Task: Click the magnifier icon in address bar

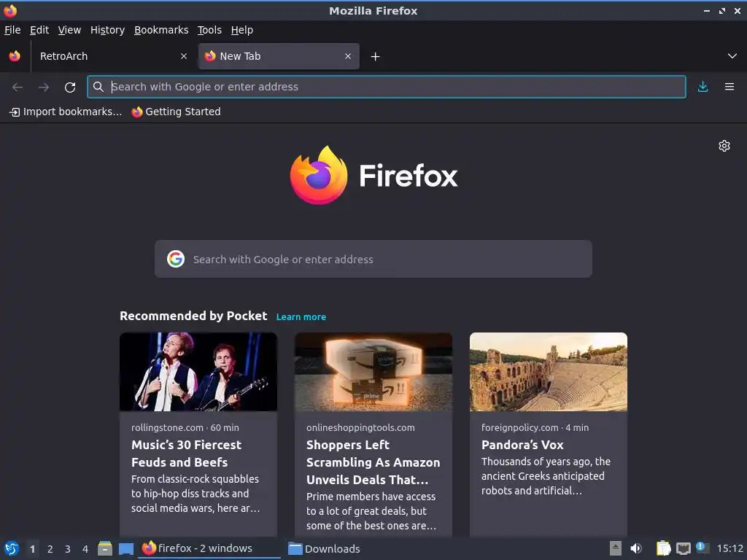Action: (x=98, y=87)
